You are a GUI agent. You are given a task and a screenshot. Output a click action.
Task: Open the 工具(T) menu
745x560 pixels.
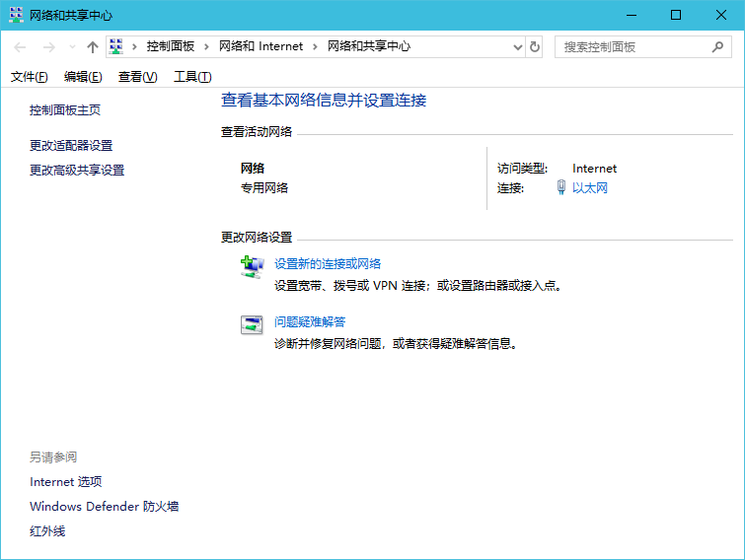click(x=192, y=76)
